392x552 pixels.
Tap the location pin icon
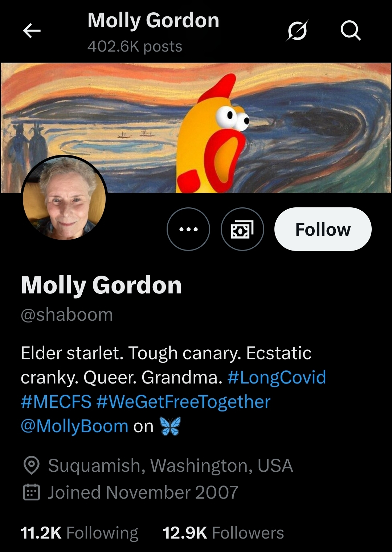click(x=32, y=466)
